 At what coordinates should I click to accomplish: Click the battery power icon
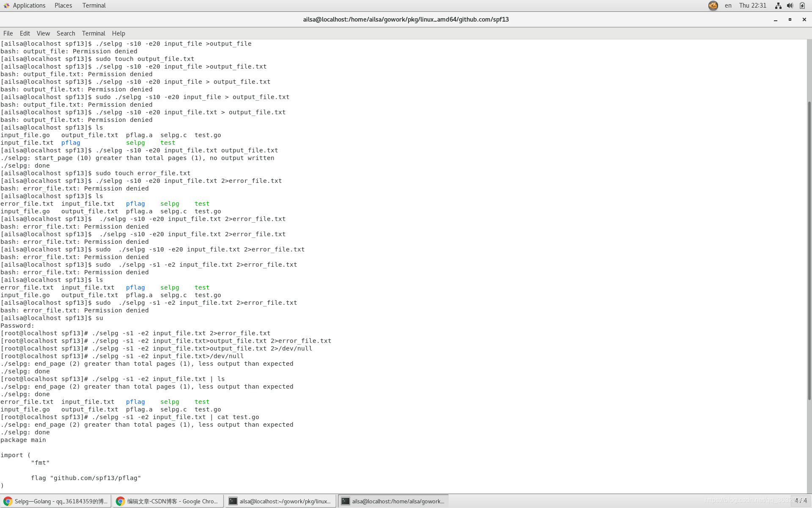[x=802, y=6]
